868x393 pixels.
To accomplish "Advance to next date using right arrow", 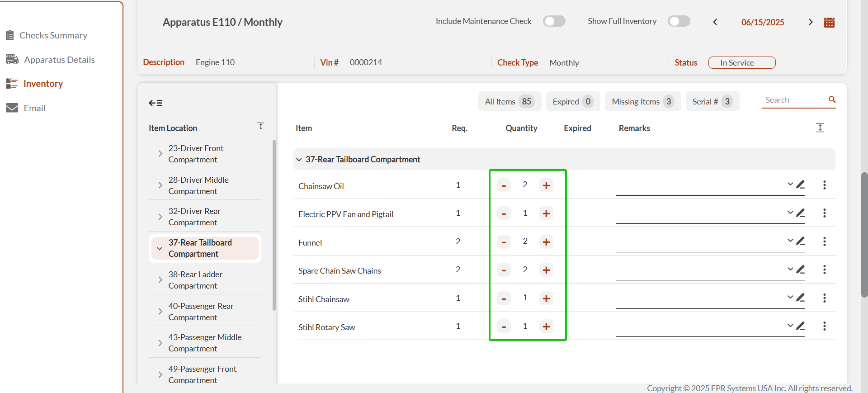I will coord(810,22).
